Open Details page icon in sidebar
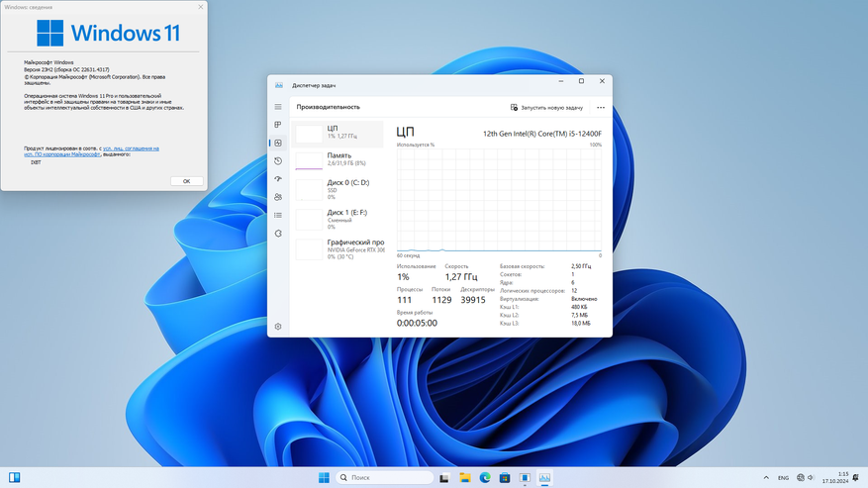Screen dimensions: 868x488 pyautogui.click(x=278, y=215)
